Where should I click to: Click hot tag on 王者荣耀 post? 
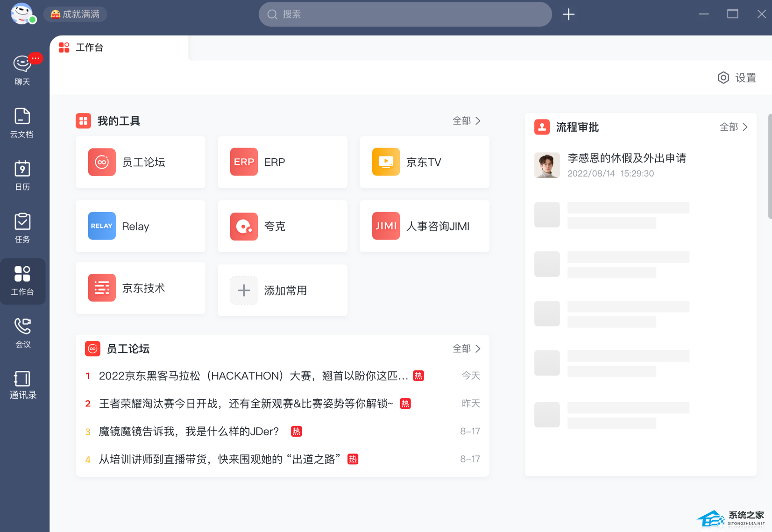405,404
